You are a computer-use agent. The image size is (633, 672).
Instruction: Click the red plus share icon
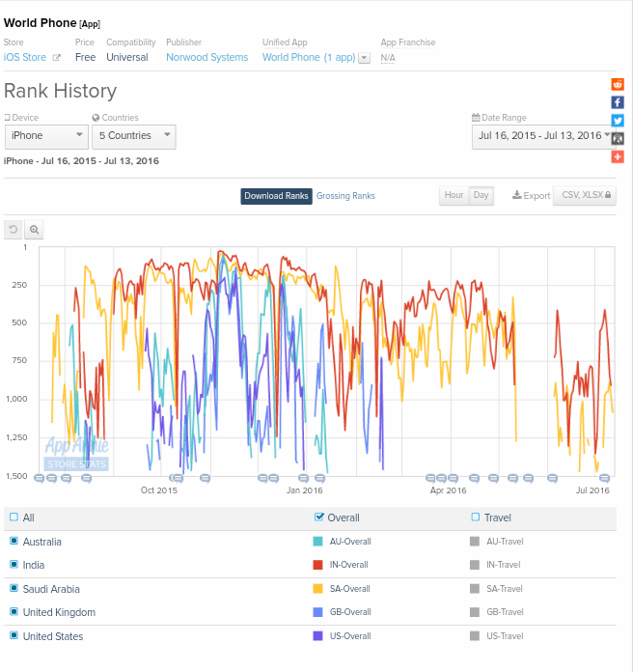point(618,156)
